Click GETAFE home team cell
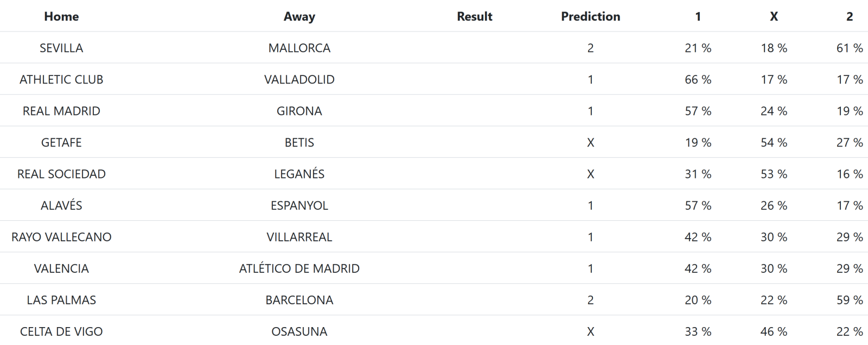The image size is (868, 345). pyautogui.click(x=61, y=142)
